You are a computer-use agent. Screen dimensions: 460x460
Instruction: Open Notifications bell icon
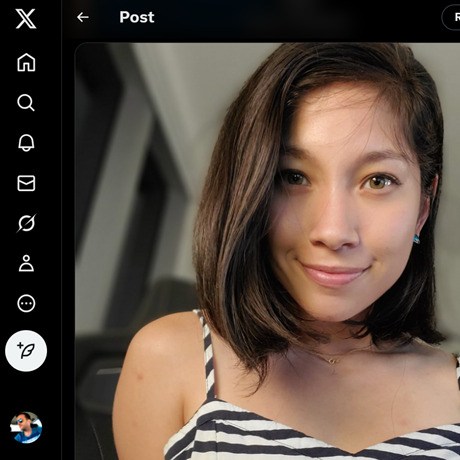click(26, 143)
